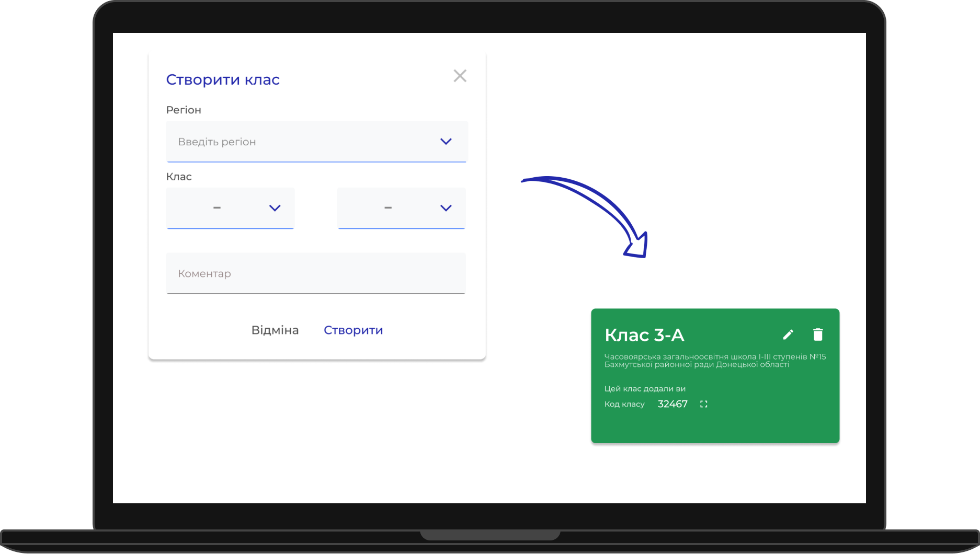Viewport: 980px width, 554px height.
Task: Click the Цей клас додали ви text
Action: click(x=645, y=389)
